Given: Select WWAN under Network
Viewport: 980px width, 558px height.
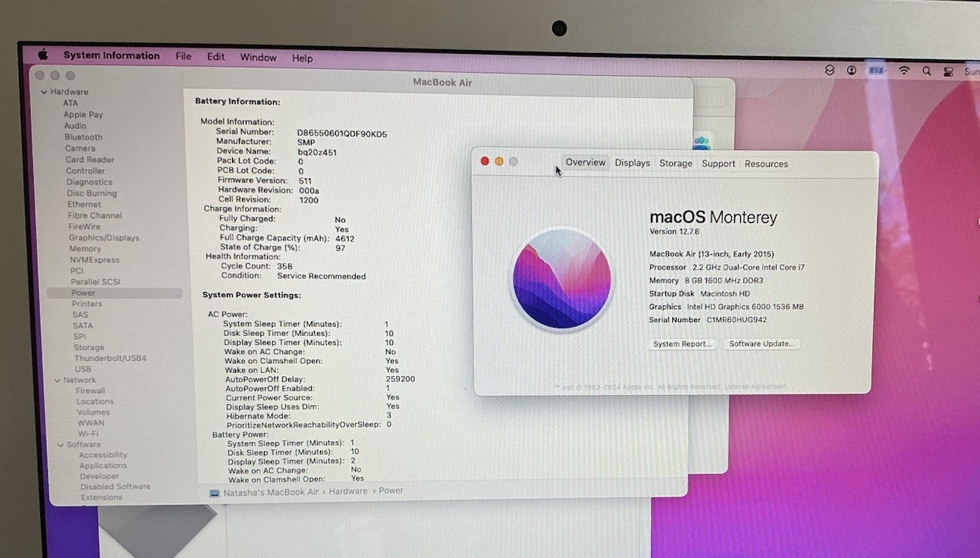Looking at the screenshot, I should [91, 423].
